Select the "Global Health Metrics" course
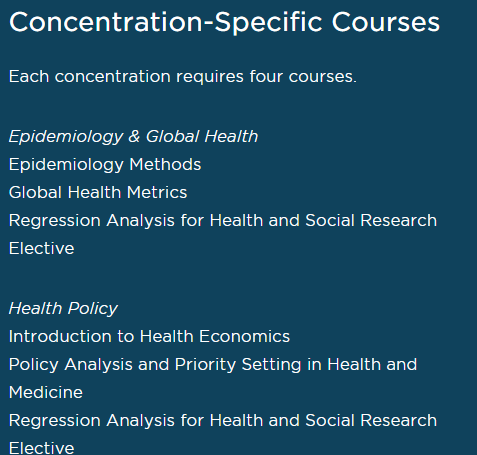This screenshot has height=455, width=477. point(98,192)
